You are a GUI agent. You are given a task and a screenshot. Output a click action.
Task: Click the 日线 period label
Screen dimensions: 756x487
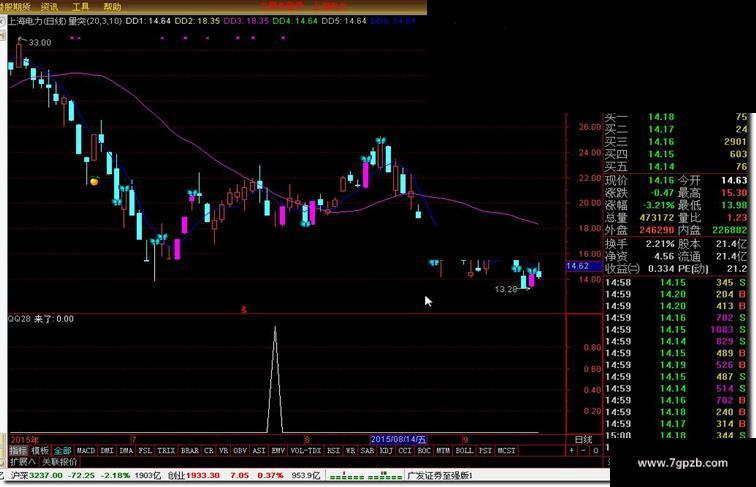click(583, 439)
